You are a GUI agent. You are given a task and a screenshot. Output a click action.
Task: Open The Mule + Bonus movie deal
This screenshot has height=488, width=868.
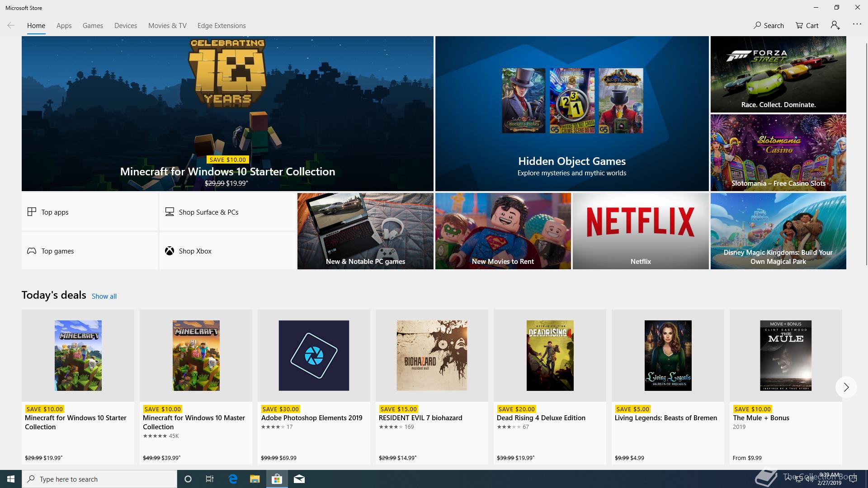tap(786, 387)
